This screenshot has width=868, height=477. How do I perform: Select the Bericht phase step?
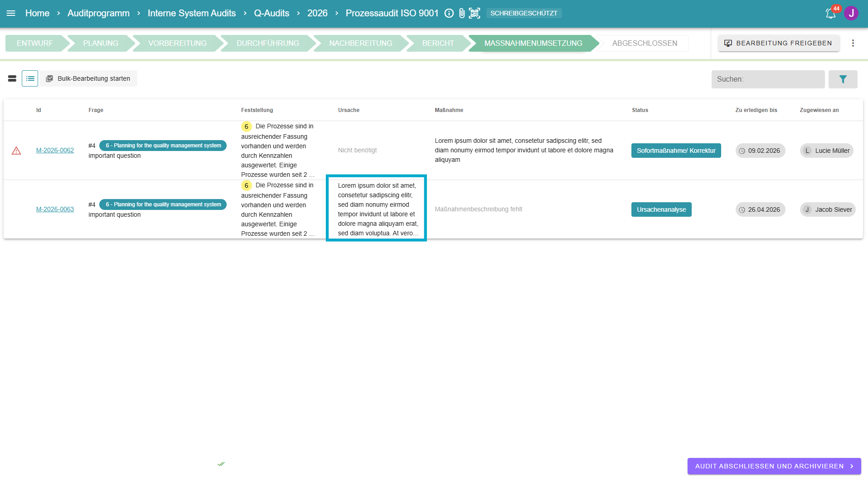coord(437,43)
